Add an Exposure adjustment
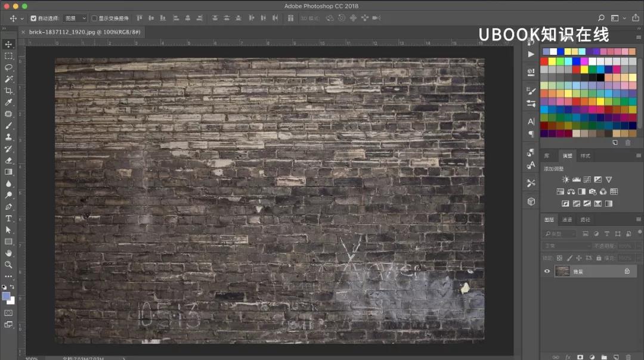The height and width of the screenshot is (360, 644). [x=597, y=179]
